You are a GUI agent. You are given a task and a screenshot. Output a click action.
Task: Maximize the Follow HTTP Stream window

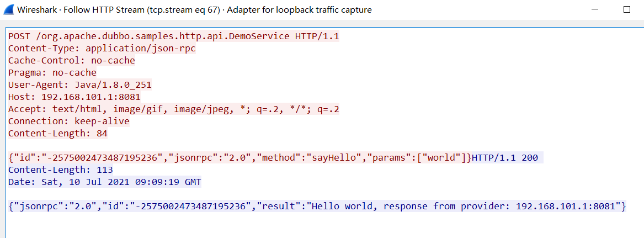(626, 9)
